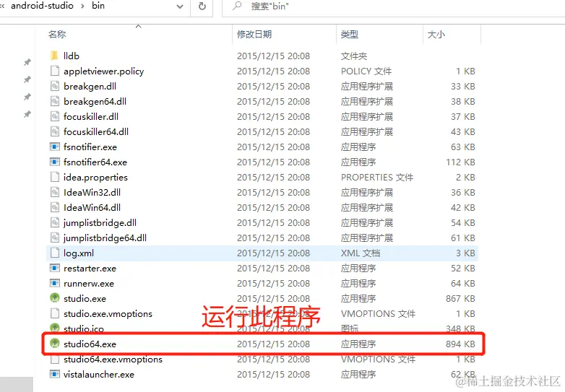Select the file name idea.properties
565x392 pixels.
95,178
